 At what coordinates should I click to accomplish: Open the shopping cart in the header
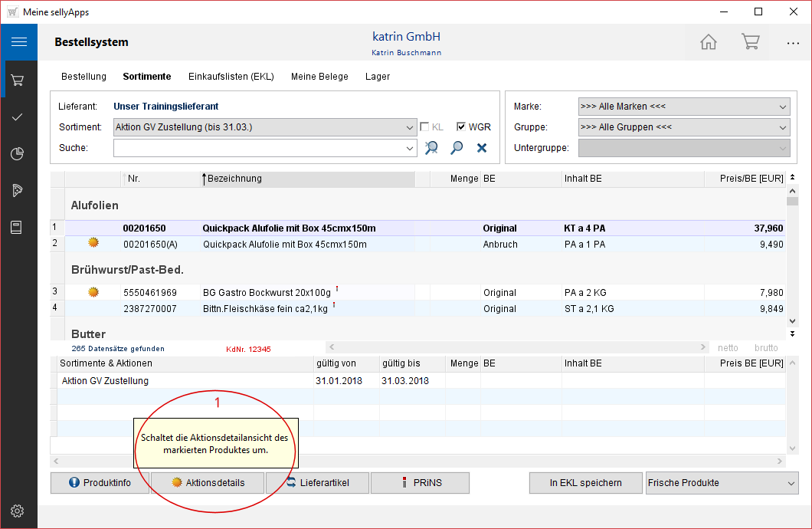750,42
